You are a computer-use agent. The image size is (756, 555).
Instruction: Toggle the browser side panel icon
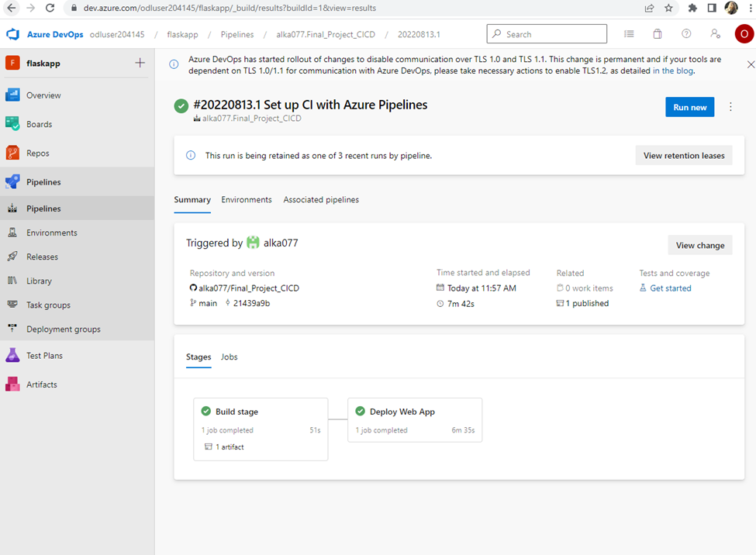[712, 8]
